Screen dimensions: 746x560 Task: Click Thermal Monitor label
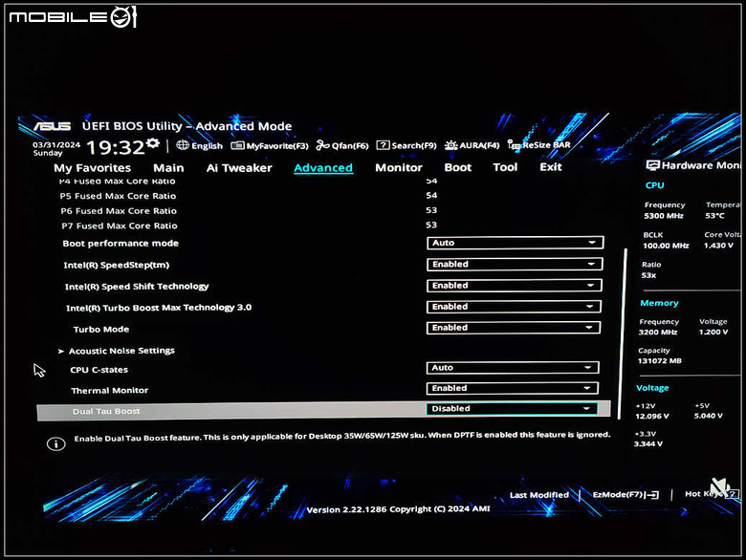pos(109,390)
